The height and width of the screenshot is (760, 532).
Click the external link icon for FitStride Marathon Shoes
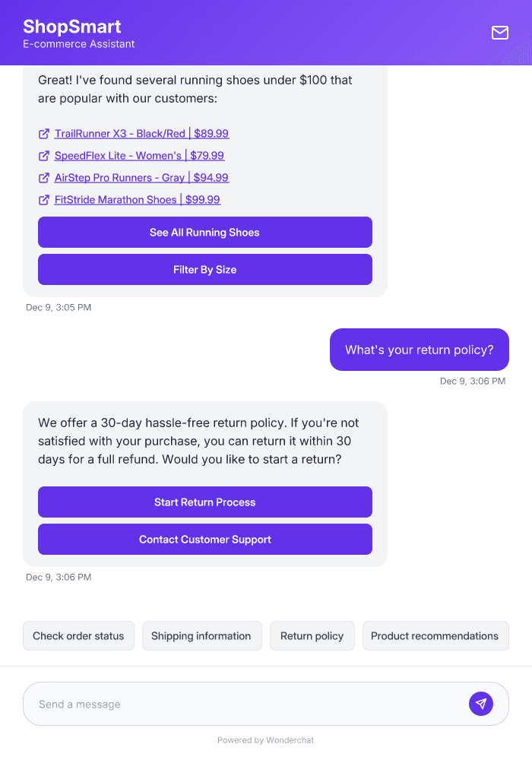click(43, 199)
